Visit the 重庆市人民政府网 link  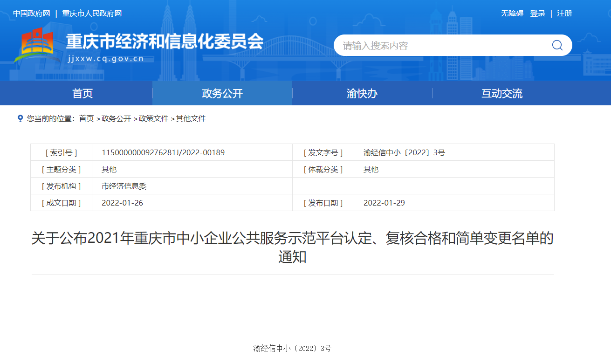pos(92,14)
